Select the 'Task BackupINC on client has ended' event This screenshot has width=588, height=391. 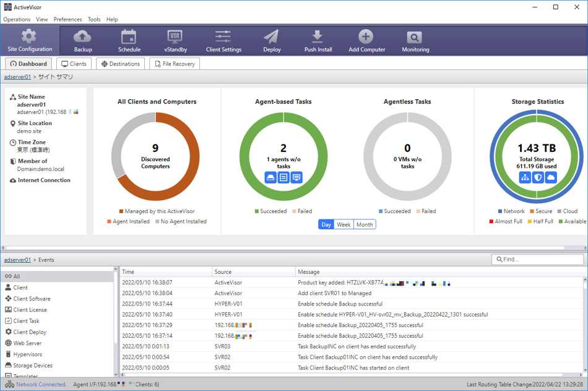tap(351, 346)
